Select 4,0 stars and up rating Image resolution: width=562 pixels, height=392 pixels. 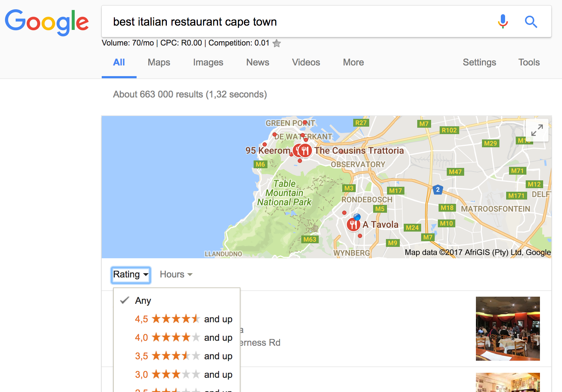click(183, 338)
